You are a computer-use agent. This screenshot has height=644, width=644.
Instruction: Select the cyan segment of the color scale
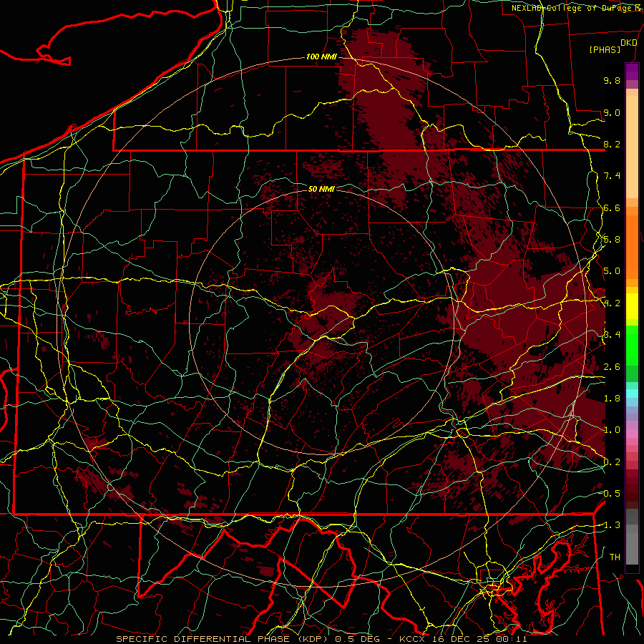click(x=632, y=393)
